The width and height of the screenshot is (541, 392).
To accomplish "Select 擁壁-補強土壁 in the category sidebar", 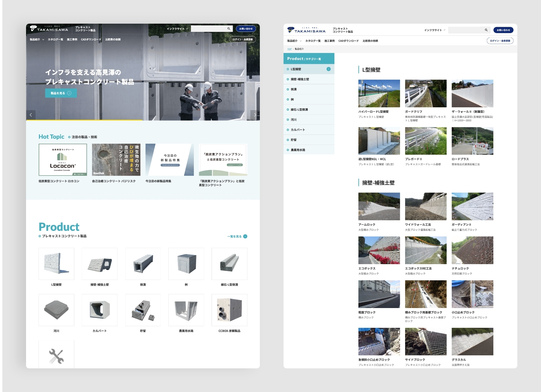I will click(x=300, y=79).
